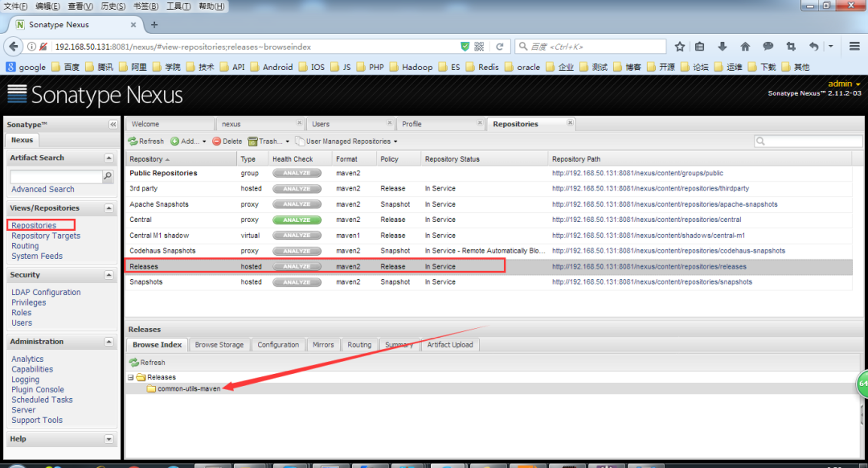The width and height of the screenshot is (868, 468).
Task: Open the bookmarks list clipboard icon
Action: (x=700, y=46)
